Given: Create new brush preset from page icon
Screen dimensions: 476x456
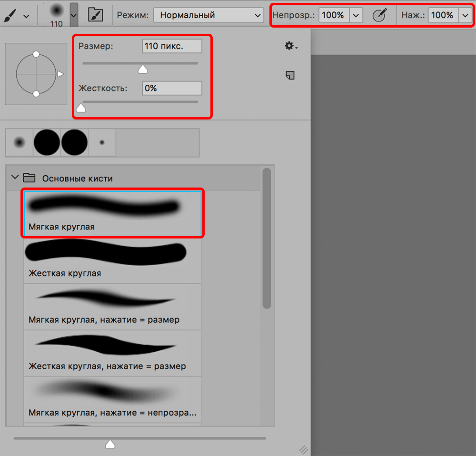Looking at the screenshot, I should [290, 75].
